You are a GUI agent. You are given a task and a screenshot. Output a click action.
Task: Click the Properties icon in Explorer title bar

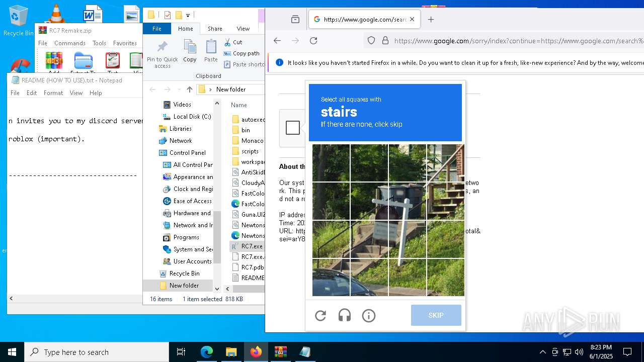168,15
